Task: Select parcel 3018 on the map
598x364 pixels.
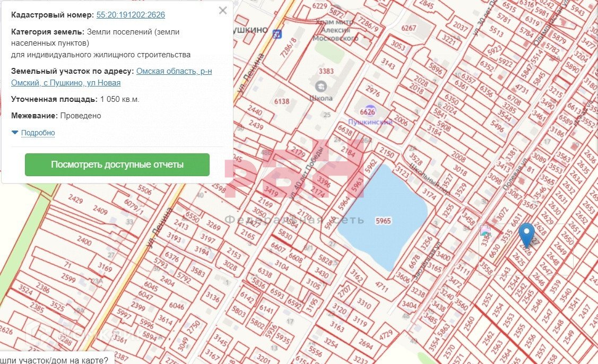Action: [460, 170]
